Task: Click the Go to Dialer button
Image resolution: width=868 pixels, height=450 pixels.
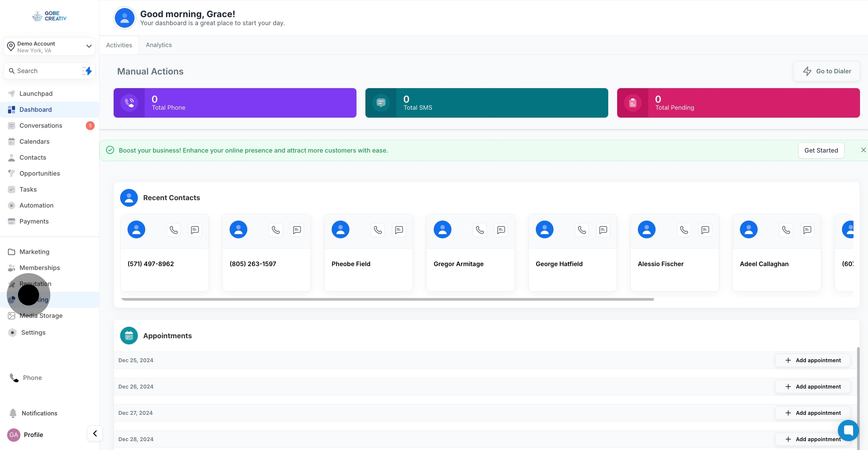Action: click(827, 71)
